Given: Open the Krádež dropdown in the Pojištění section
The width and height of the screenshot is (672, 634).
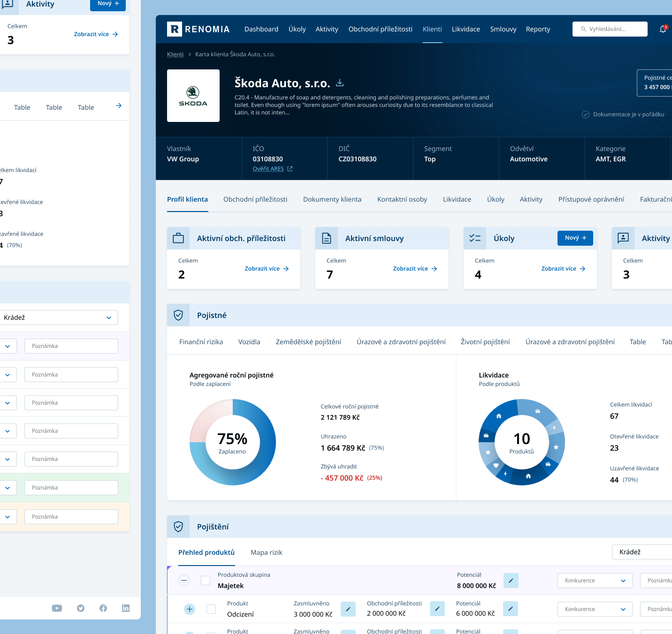Looking at the screenshot, I should (642, 552).
